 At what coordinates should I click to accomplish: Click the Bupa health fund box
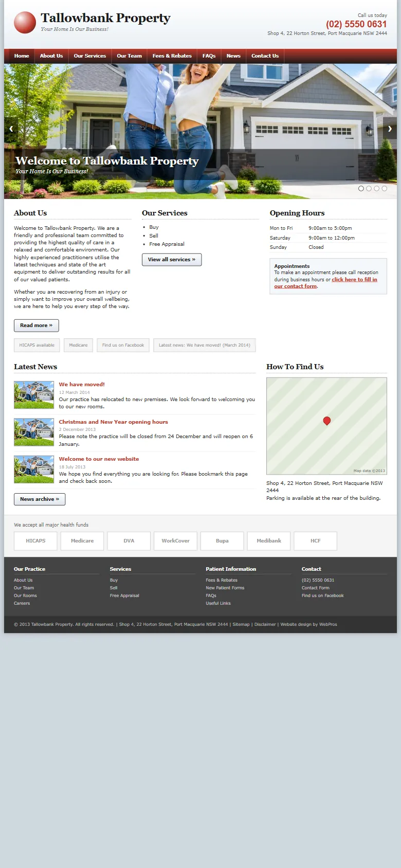click(222, 541)
